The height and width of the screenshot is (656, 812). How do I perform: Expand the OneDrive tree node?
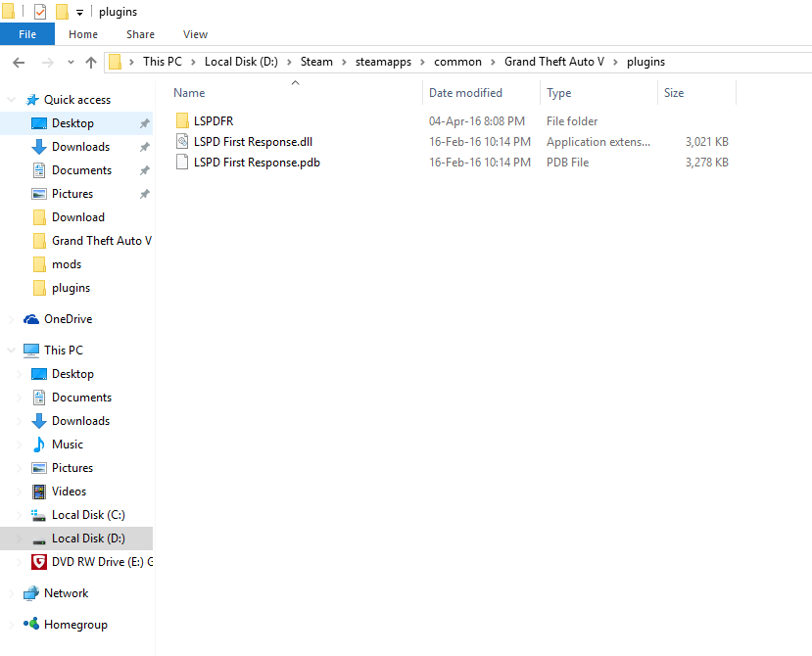[12, 319]
